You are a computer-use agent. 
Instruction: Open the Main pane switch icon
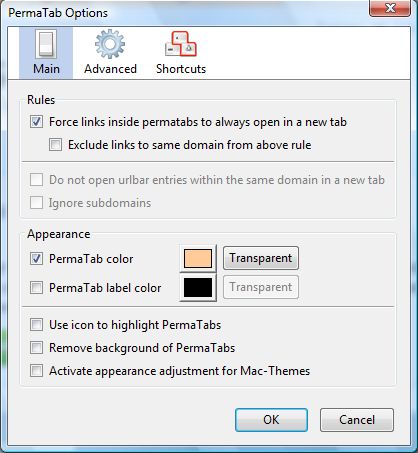coord(46,44)
